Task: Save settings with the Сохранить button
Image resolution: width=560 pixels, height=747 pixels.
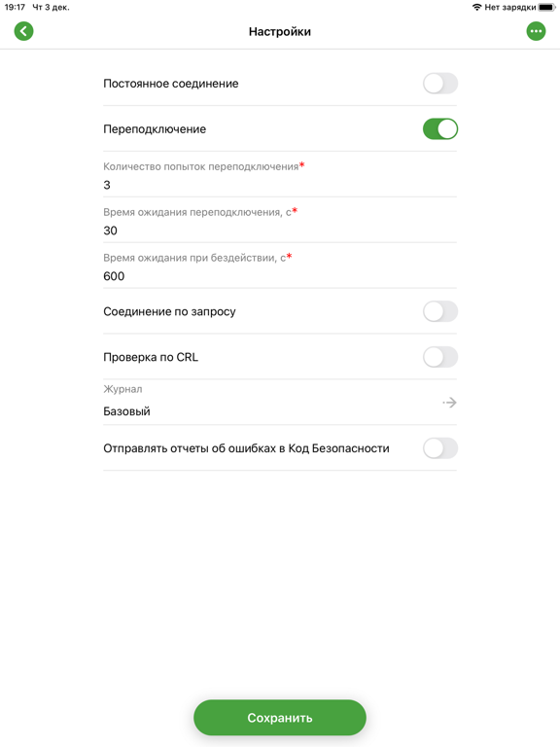Action: [280, 718]
